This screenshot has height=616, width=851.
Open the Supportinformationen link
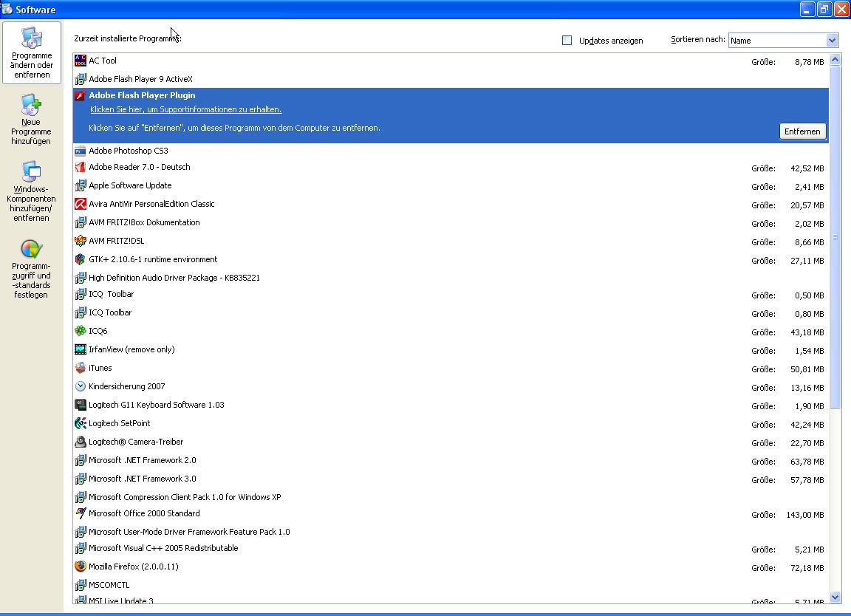click(x=185, y=109)
